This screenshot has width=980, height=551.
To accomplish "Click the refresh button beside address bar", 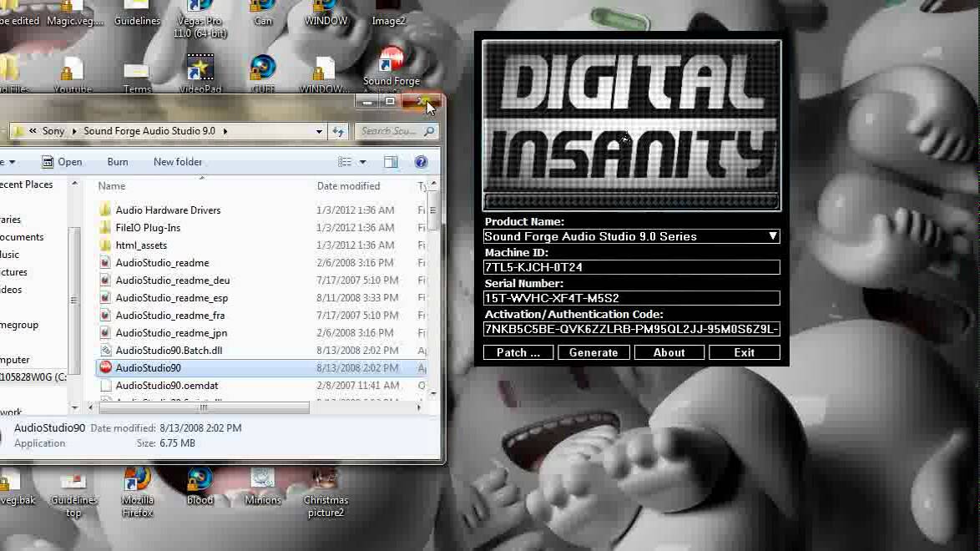I will tap(338, 131).
